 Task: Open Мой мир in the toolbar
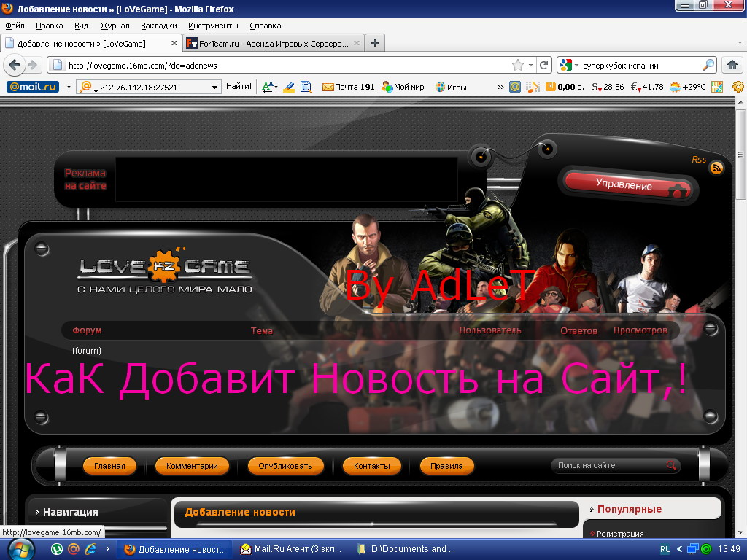pyautogui.click(x=403, y=87)
